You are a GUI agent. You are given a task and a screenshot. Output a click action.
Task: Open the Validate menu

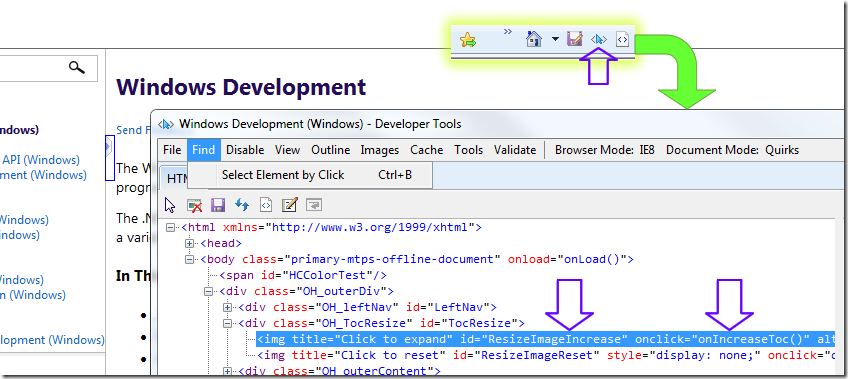pos(515,150)
